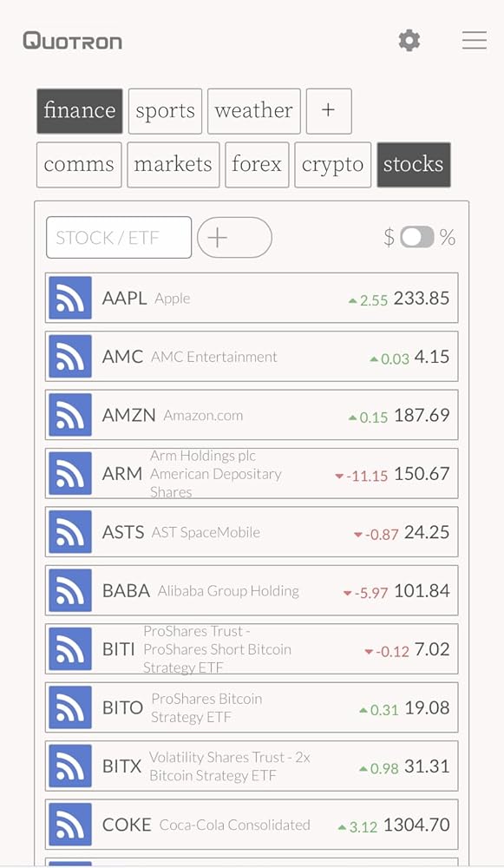Viewport: 504px width, 868px height.
Task: Click the feed icon beside BABA
Action: point(70,590)
